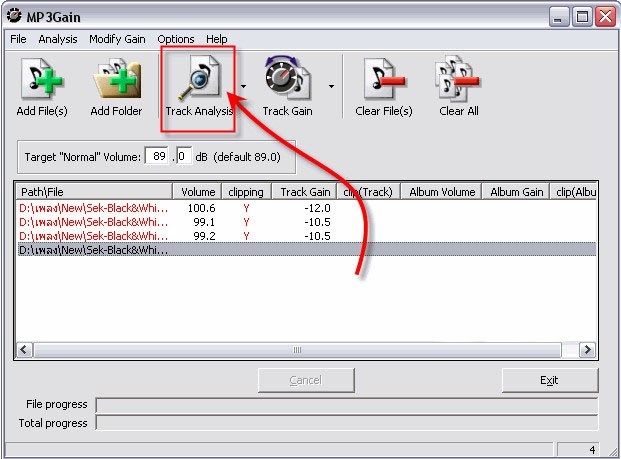This screenshot has height=459, width=621.
Task: Open the Modify Gain menu
Action: (117, 39)
